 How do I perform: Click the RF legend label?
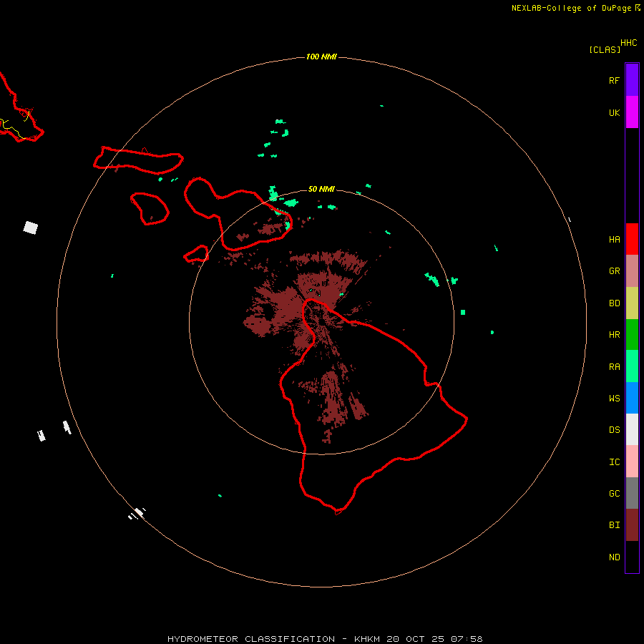(x=614, y=80)
